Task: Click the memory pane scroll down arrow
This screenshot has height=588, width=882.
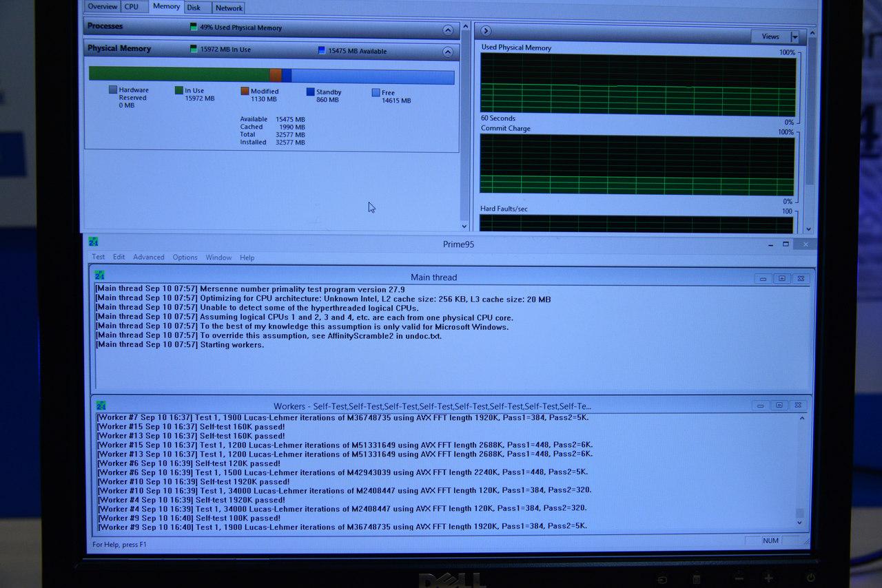Action: (464, 226)
